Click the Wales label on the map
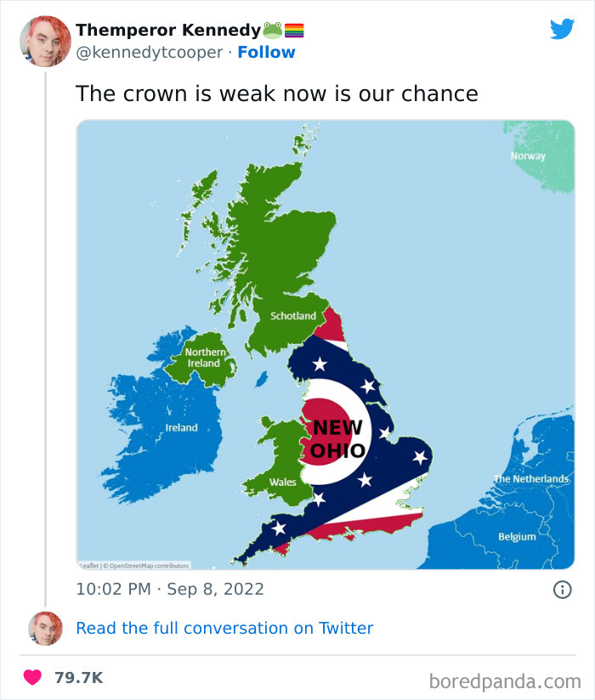595x700 pixels. pyautogui.click(x=282, y=483)
